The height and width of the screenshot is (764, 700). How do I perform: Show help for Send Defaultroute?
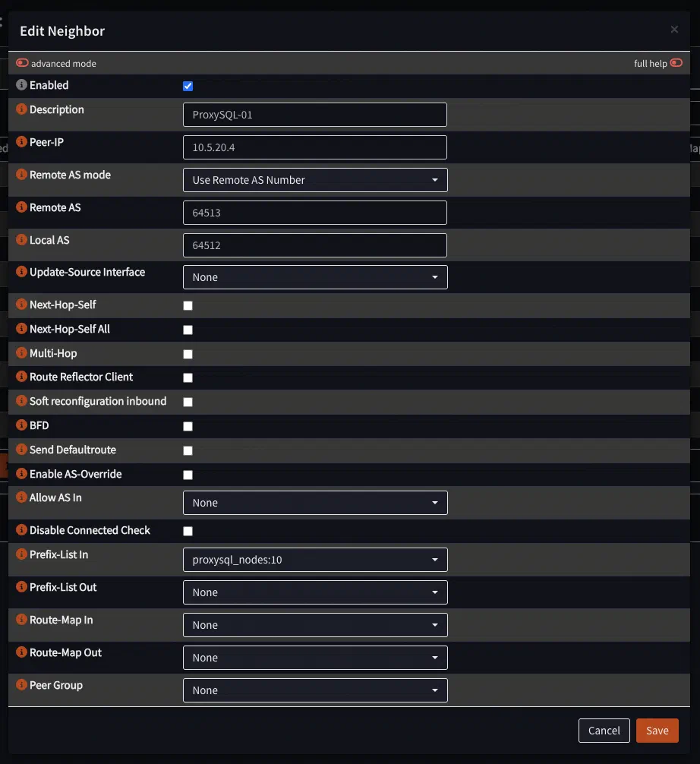(21, 450)
